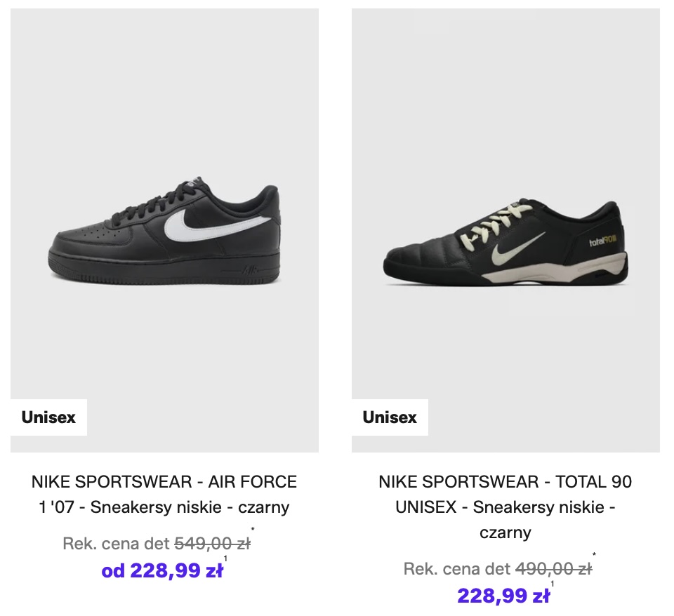Viewport: 674px width, 616px height.
Task: Click the crossed-out 549,00 zł price
Action: tap(212, 543)
